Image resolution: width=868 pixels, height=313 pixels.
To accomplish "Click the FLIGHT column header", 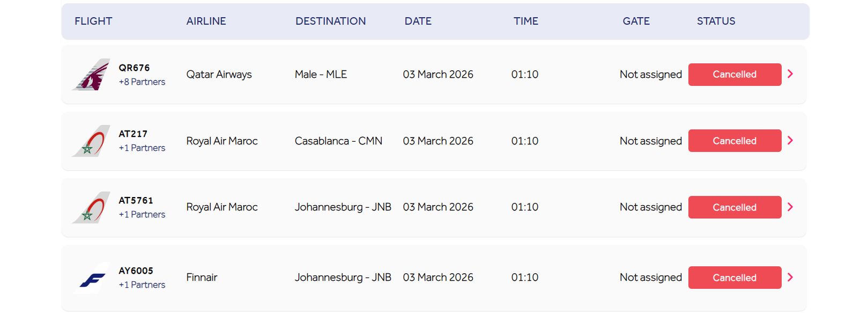I will pos(93,21).
